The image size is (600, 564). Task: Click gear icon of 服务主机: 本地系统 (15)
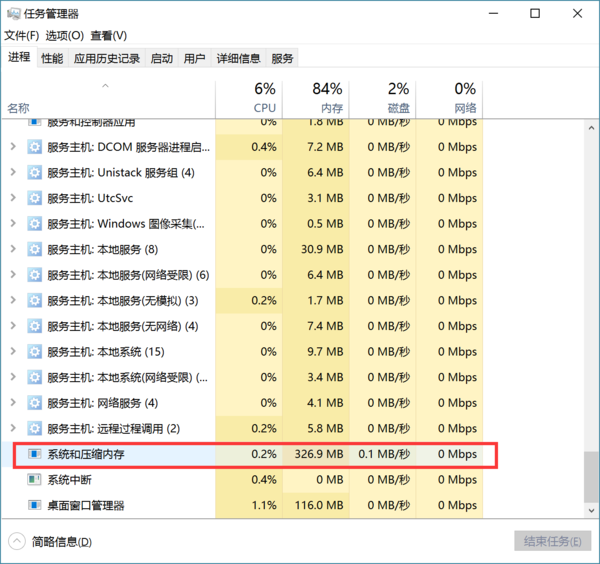(34, 352)
